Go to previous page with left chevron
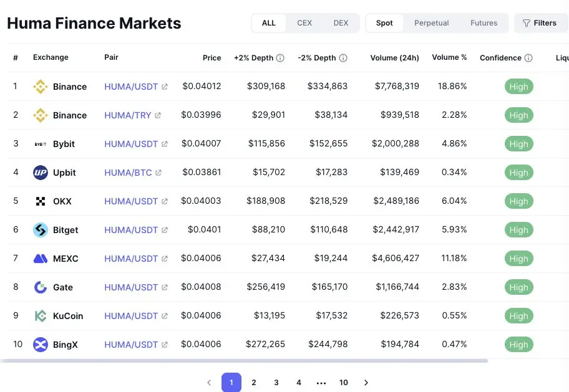 [209, 383]
